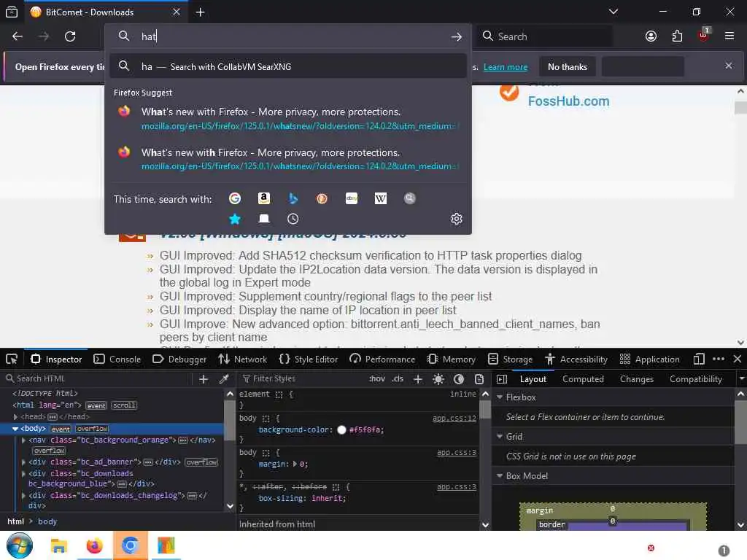The height and width of the screenshot is (560, 747).
Task: Click the go arrow in the address bar
Action: point(457,36)
